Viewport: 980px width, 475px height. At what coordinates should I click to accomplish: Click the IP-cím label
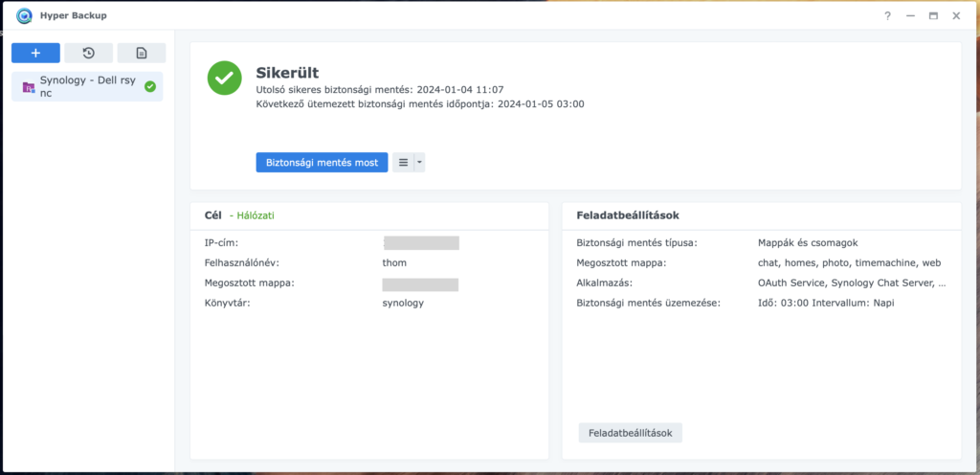pos(221,242)
